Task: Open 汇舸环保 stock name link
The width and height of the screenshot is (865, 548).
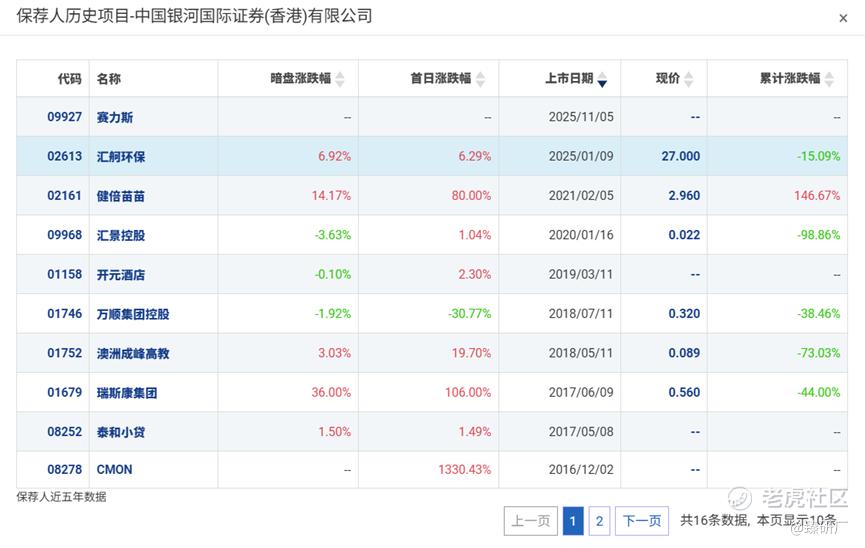Action: tap(121, 157)
